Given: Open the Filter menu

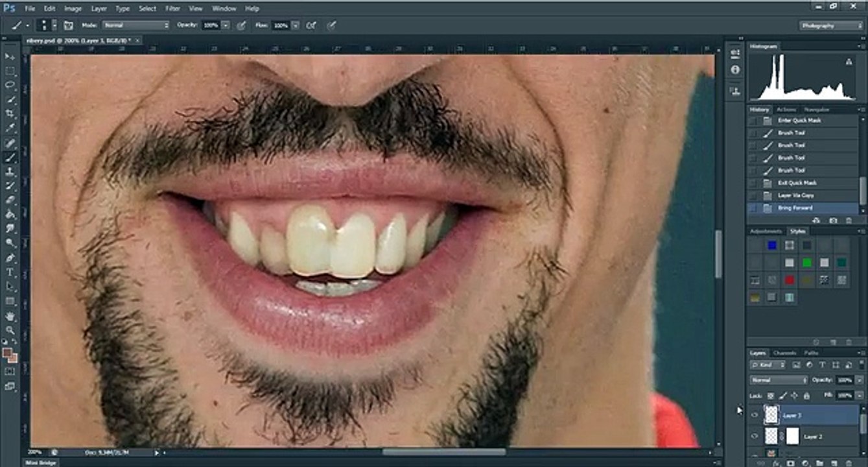Looking at the screenshot, I should point(172,8).
